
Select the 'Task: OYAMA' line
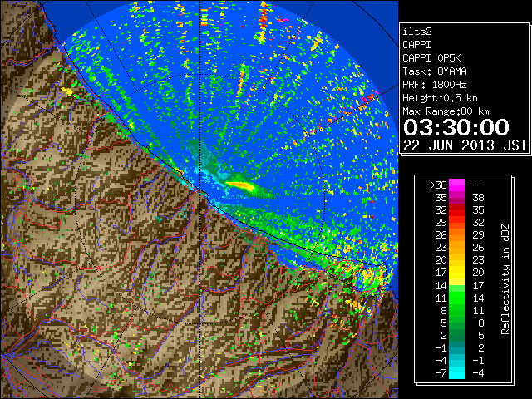click(434, 71)
